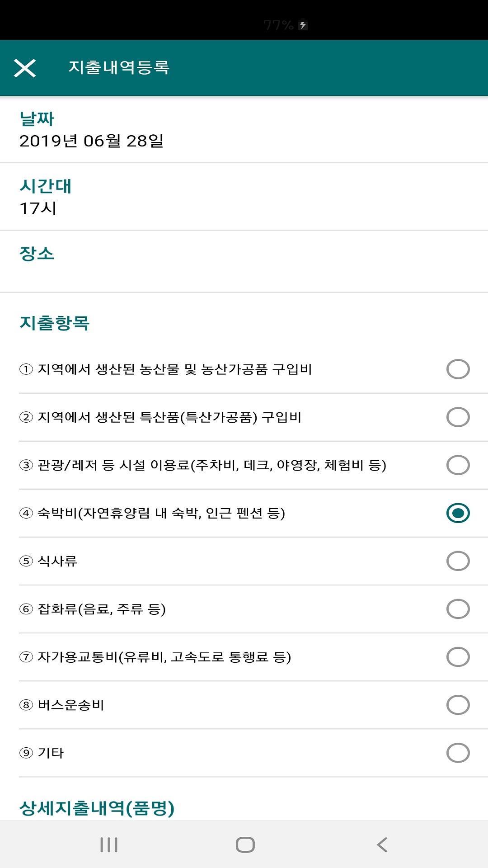Select the 식사류 radio button

pos(458,561)
